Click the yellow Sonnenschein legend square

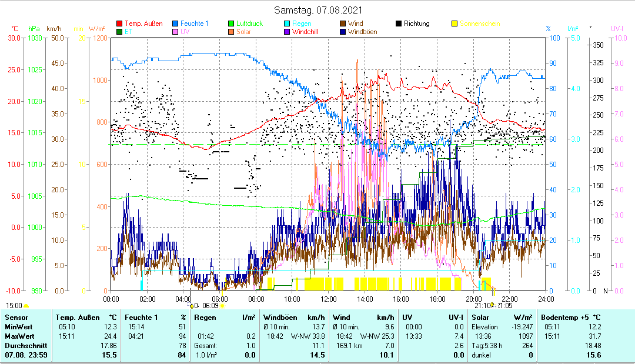point(454,24)
